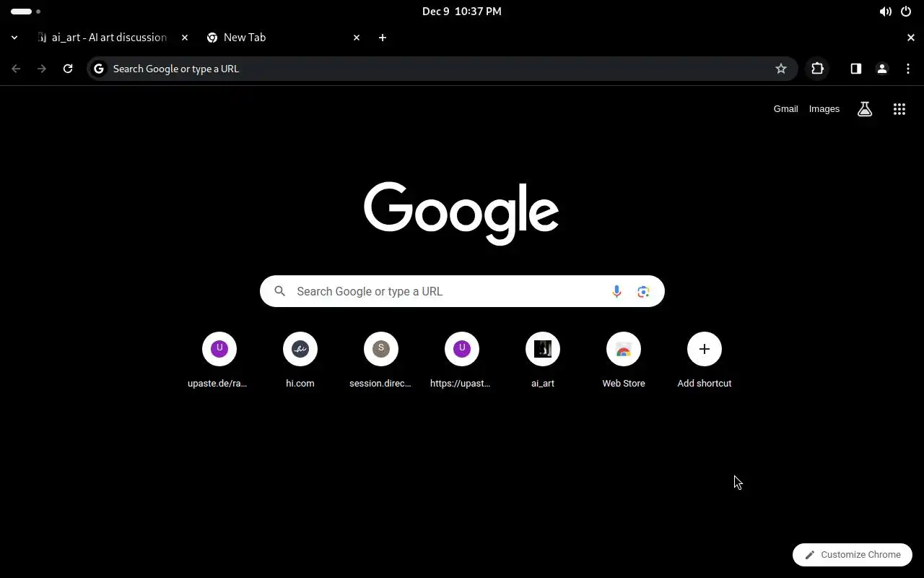924x578 pixels.
Task: Open Chrome three-dot menu
Action: point(907,69)
